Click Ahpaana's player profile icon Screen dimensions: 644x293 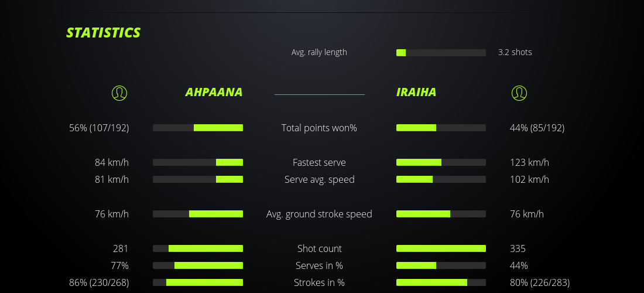119,93
